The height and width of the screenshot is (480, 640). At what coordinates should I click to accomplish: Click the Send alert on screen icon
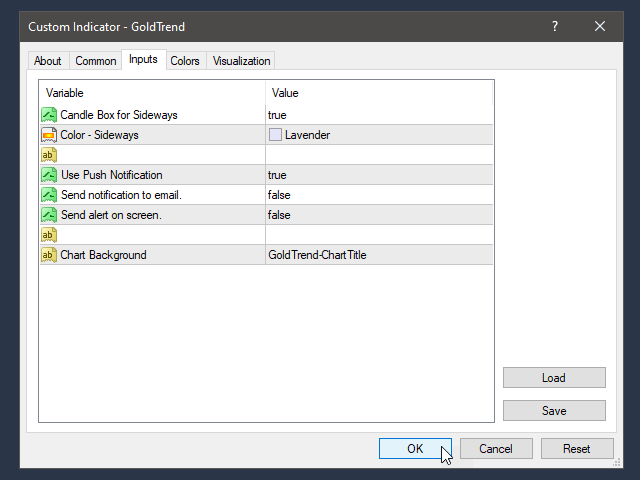pos(49,215)
